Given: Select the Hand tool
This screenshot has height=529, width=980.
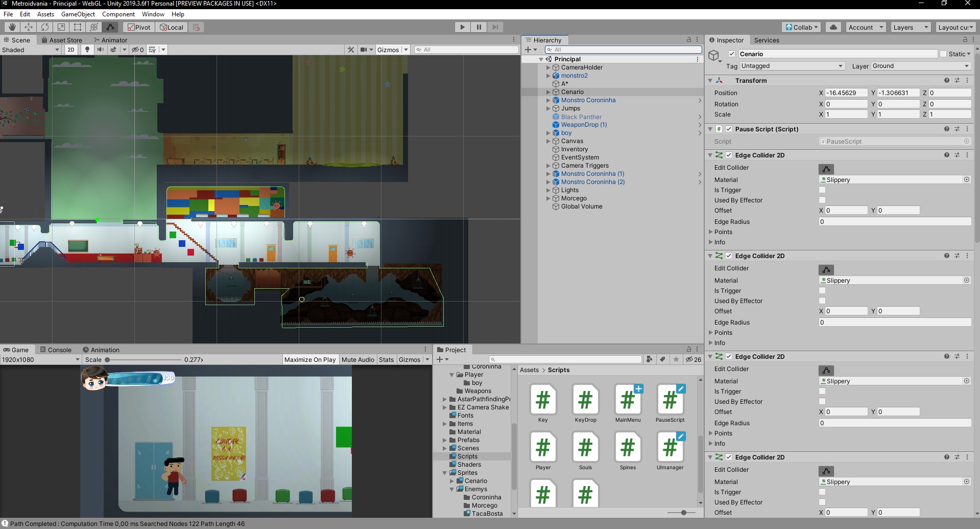Looking at the screenshot, I should (12, 27).
